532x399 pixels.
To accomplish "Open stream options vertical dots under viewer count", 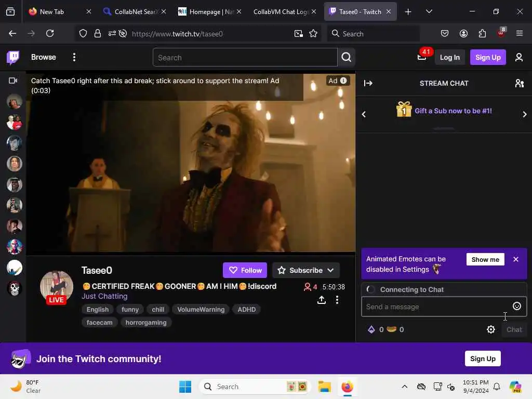I will tap(337, 300).
